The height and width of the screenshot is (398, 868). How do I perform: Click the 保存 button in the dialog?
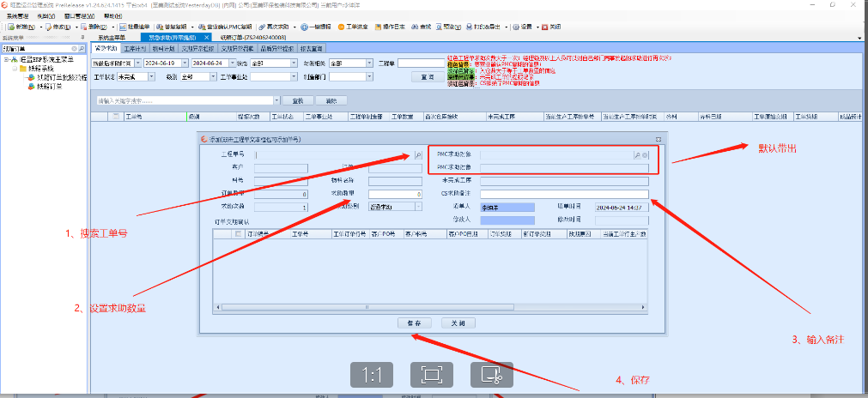click(414, 323)
